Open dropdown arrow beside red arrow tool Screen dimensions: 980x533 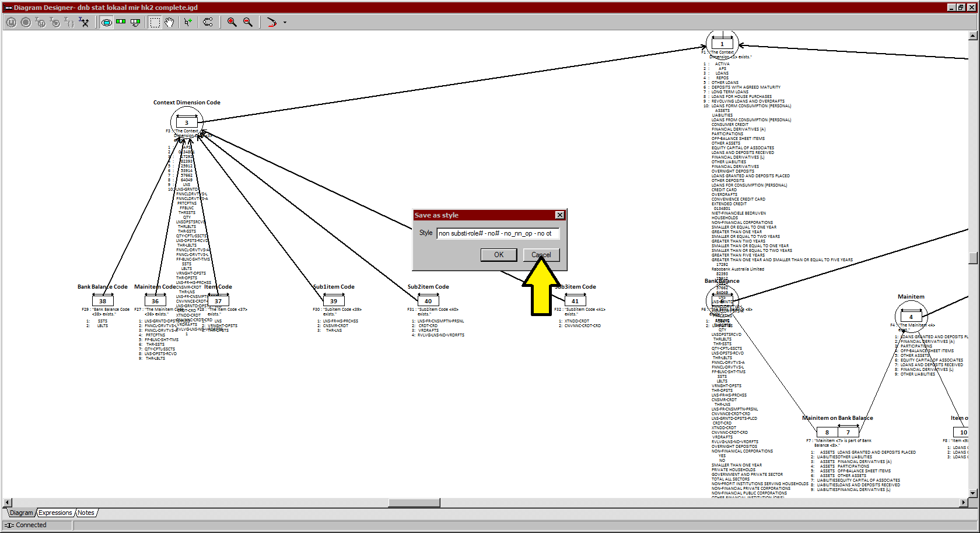pyautogui.click(x=285, y=23)
